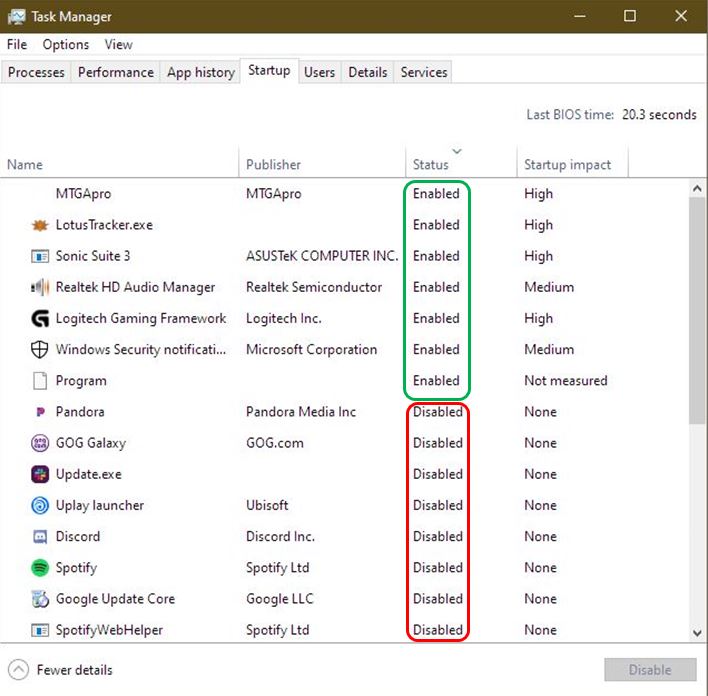
Task: Click Last BIOS time 20.3 seconds value
Action: [x=659, y=115]
